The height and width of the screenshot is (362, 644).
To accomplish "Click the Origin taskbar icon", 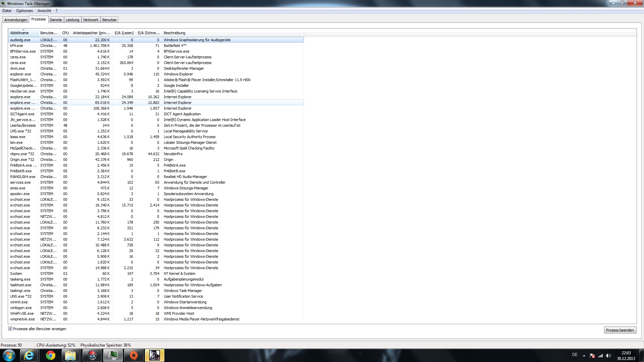I will pyautogui.click(x=133, y=355).
